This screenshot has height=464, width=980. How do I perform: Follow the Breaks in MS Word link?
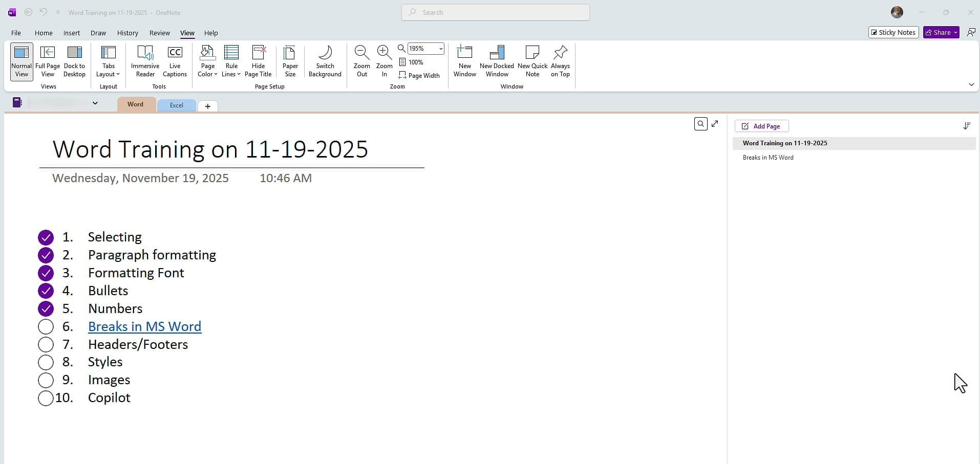pyautogui.click(x=144, y=326)
